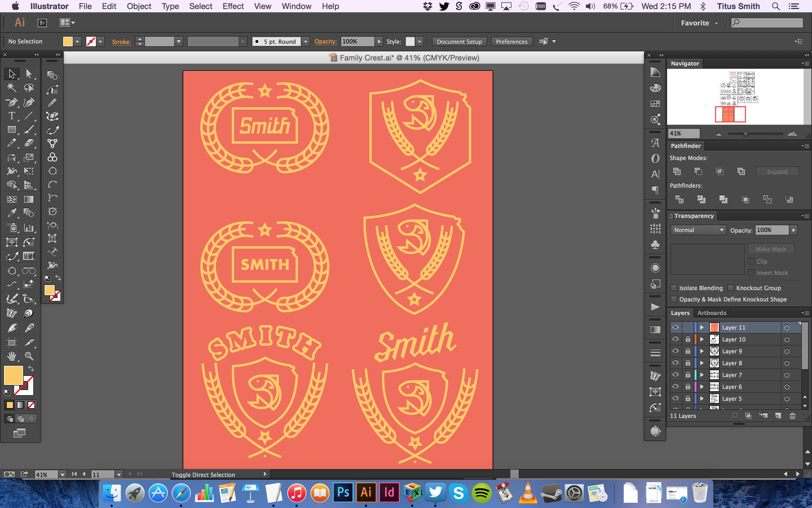Open the Window menu
This screenshot has width=812, height=508.
click(x=296, y=6)
